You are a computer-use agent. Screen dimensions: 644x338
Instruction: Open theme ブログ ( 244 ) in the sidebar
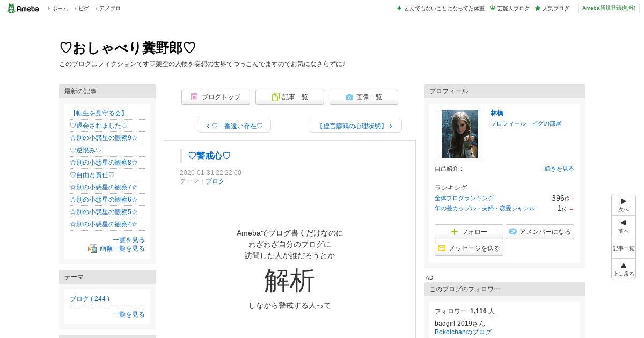90,299
